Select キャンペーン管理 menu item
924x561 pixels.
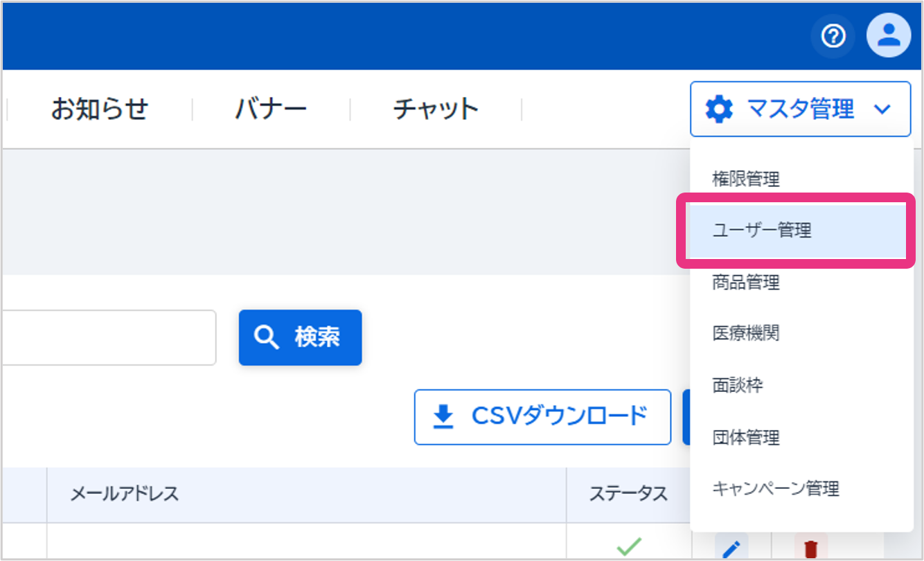point(776,488)
